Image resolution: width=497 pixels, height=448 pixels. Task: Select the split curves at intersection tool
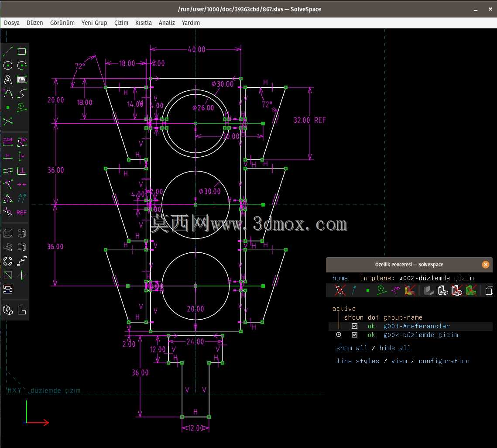(x=8, y=121)
